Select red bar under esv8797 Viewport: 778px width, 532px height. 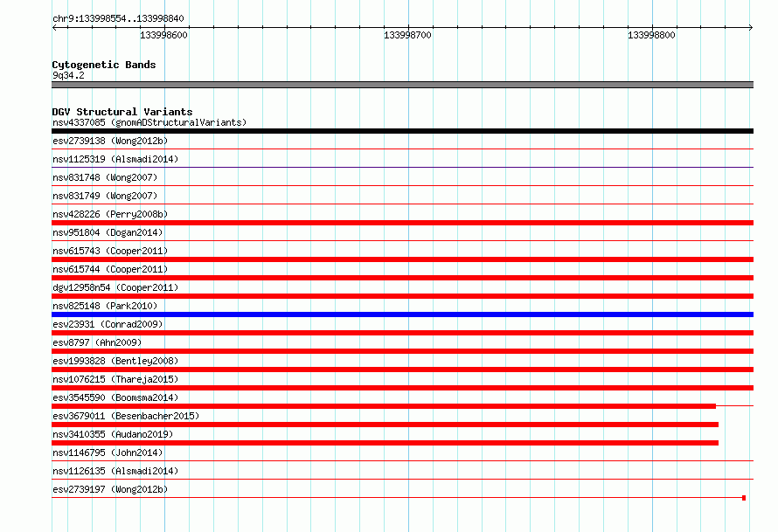(402, 351)
